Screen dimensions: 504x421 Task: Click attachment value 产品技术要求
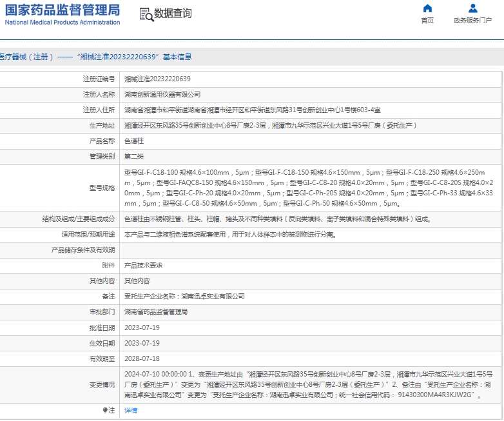click(143, 266)
